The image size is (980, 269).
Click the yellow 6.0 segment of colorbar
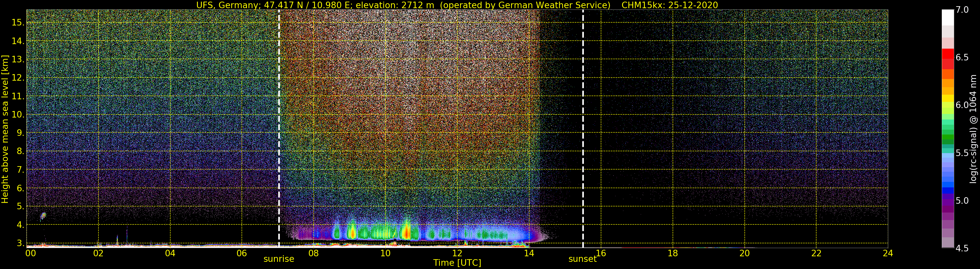pos(948,100)
